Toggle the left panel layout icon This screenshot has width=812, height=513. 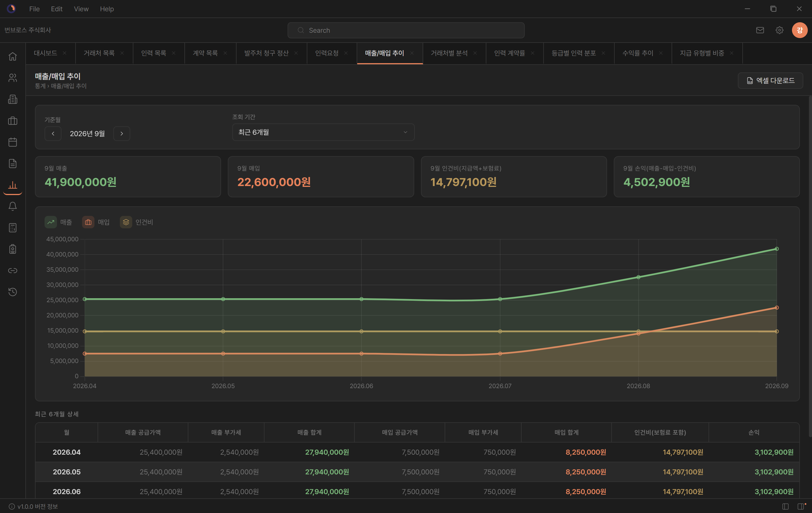point(785,506)
